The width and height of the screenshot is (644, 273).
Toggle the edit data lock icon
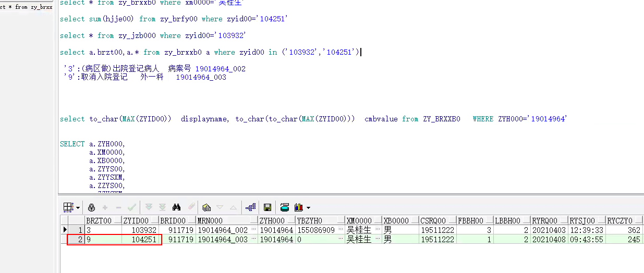click(x=92, y=207)
